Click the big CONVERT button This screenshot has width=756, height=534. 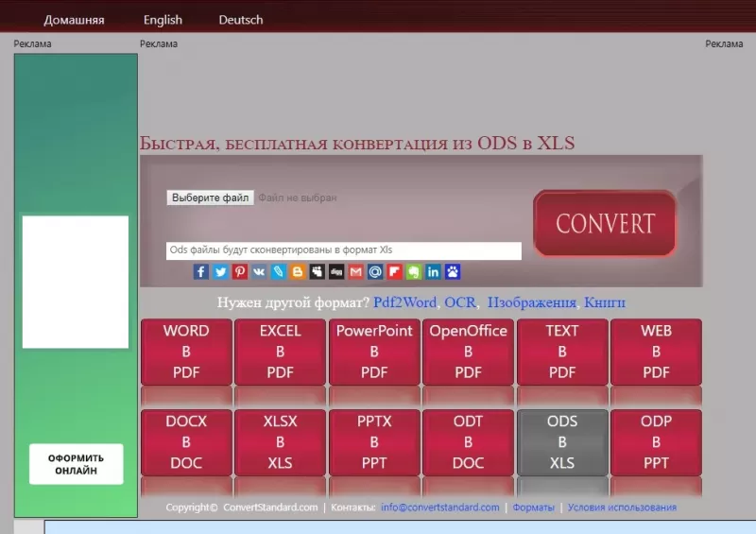[x=605, y=223]
